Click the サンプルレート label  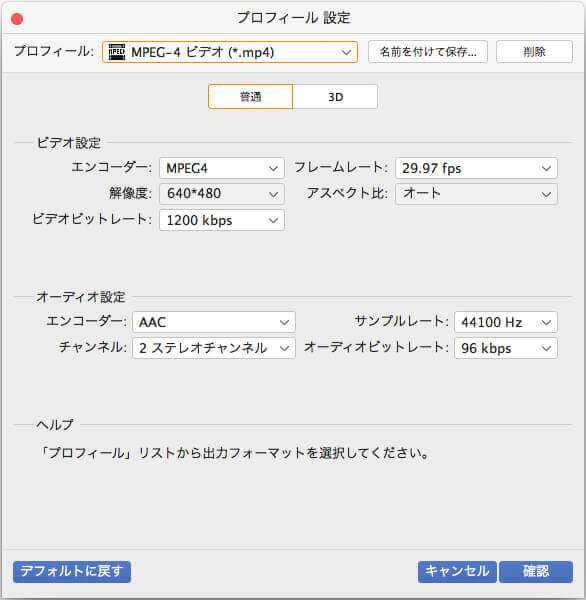[x=401, y=321]
